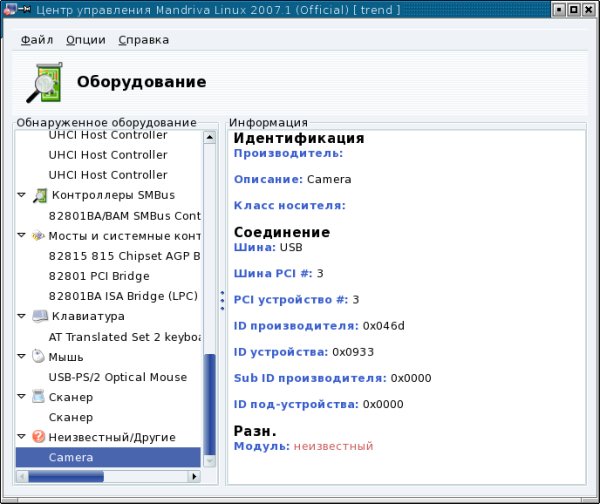The width and height of the screenshot is (600, 504).
Task: Collapse the Сканер group
Action: 22,396
